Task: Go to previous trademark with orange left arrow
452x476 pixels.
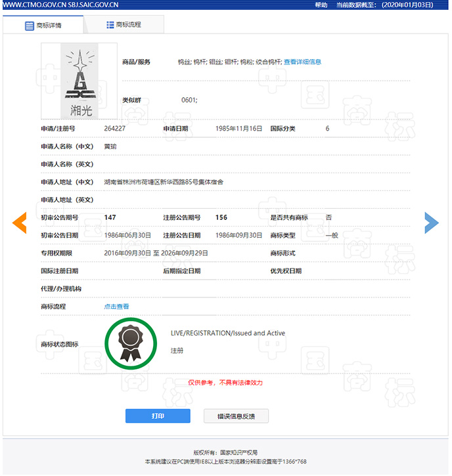Action: pyautogui.click(x=19, y=223)
